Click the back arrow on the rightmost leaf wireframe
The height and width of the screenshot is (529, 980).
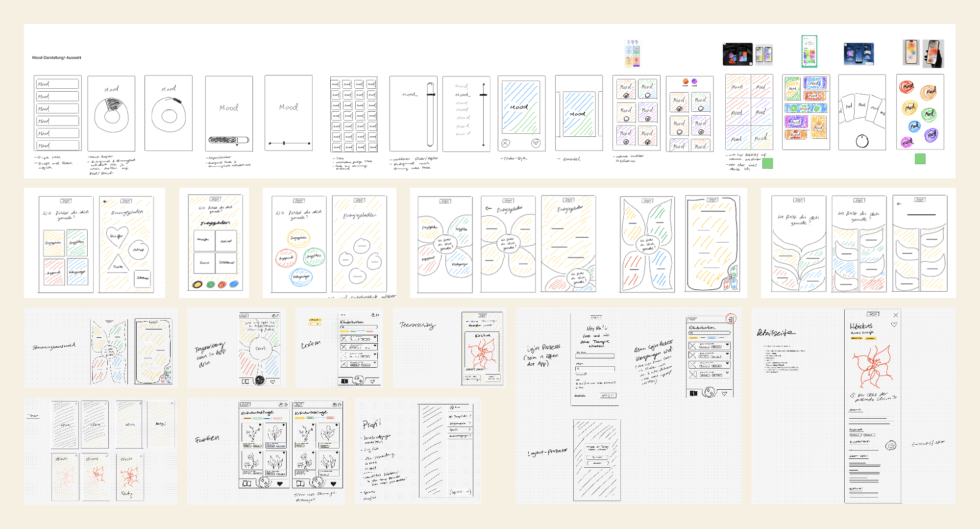899,203
